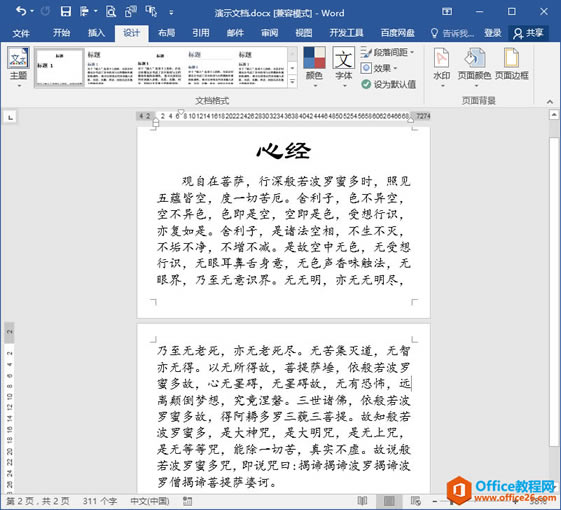The image size is (561, 510).
Task: Click the Watermark (水印) icon
Action: click(x=442, y=67)
